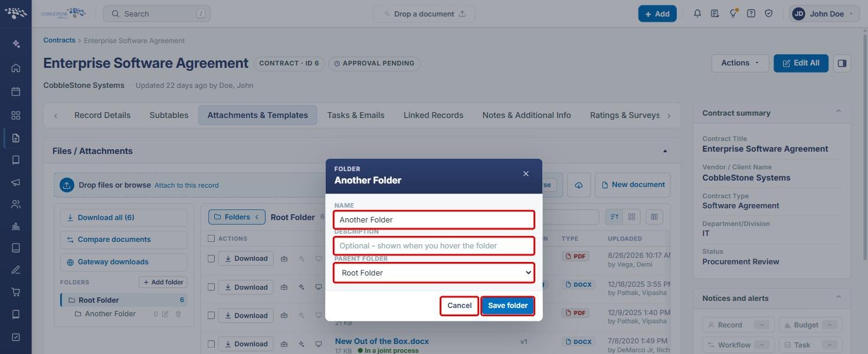Click the Add button in top bar
The height and width of the screenshot is (354, 868).
click(657, 14)
